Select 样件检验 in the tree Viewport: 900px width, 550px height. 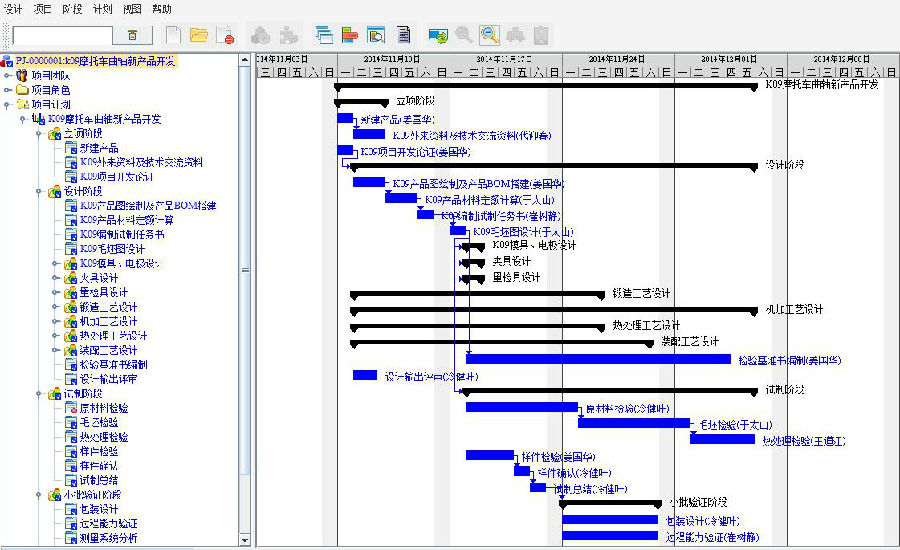[x=99, y=451]
